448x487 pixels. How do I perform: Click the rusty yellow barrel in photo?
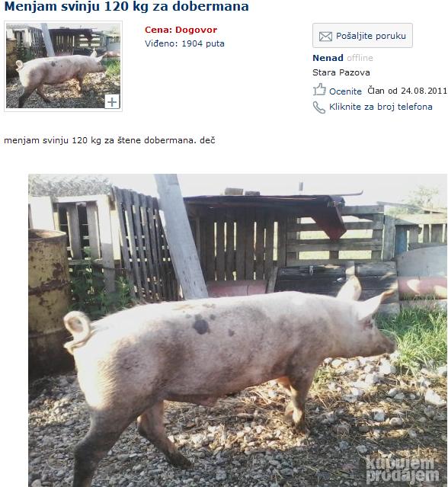coord(48,298)
